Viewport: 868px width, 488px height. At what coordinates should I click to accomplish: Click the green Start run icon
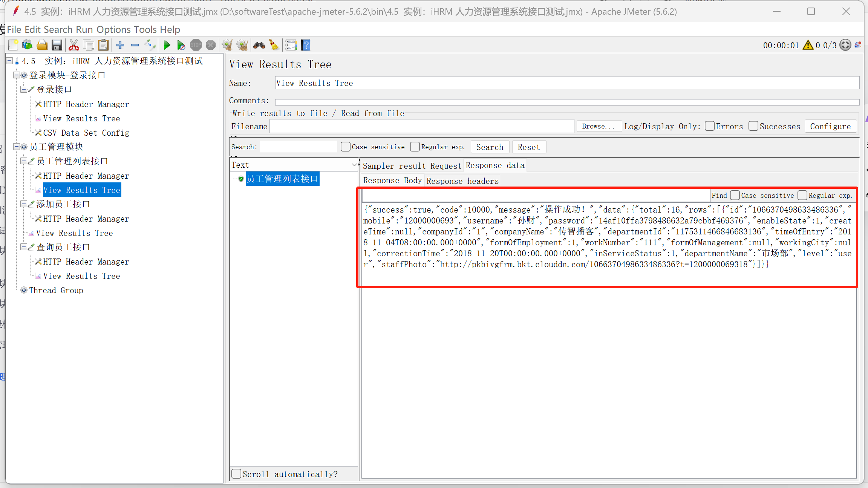[167, 45]
